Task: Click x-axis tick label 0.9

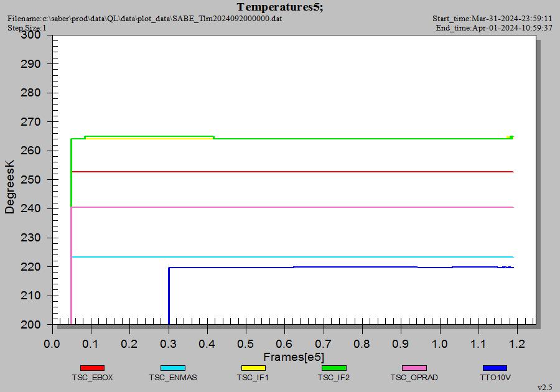Action: tap(400, 344)
